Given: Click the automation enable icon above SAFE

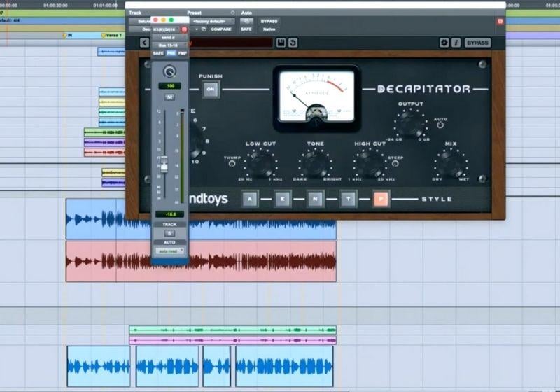Looking at the screenshot, I should (246, 21).
